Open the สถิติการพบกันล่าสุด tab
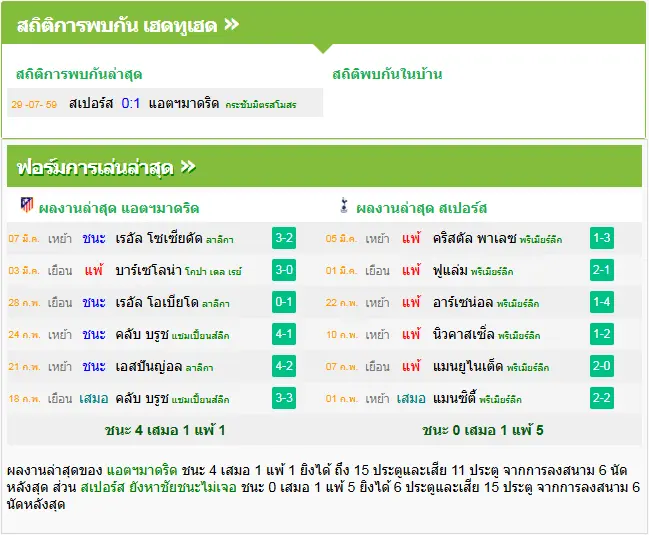The image size is (649, 535). pyautogui.click(x=79, y=74)
